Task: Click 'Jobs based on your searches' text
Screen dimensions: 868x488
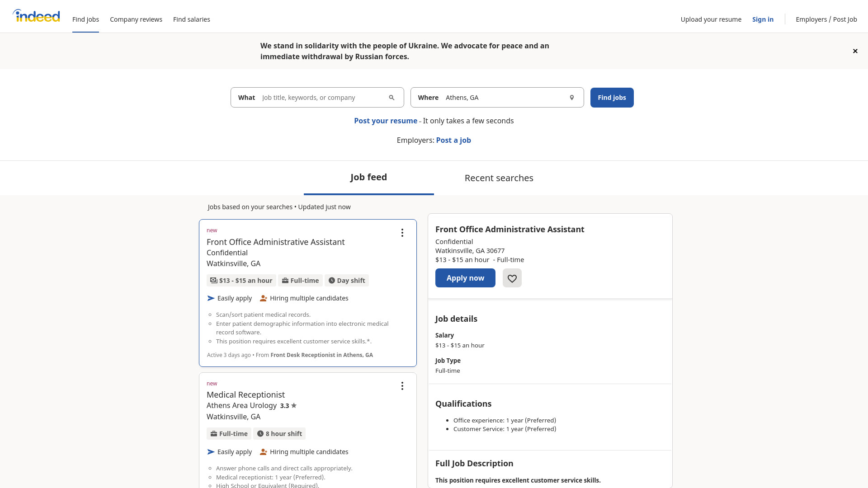Action: 250,207
